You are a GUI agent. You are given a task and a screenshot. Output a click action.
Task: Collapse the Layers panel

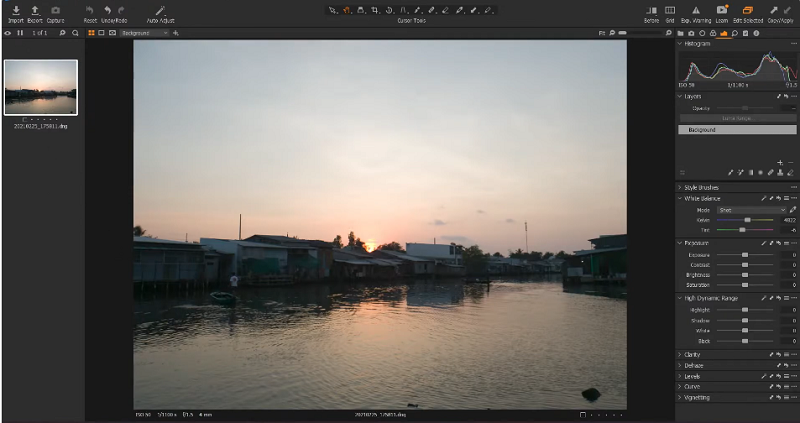point(680,96)
